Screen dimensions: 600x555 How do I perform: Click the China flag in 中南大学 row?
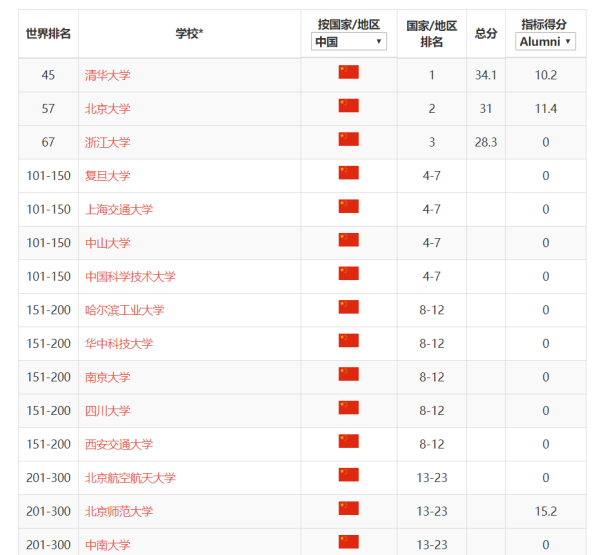click(x=349, y=542)
